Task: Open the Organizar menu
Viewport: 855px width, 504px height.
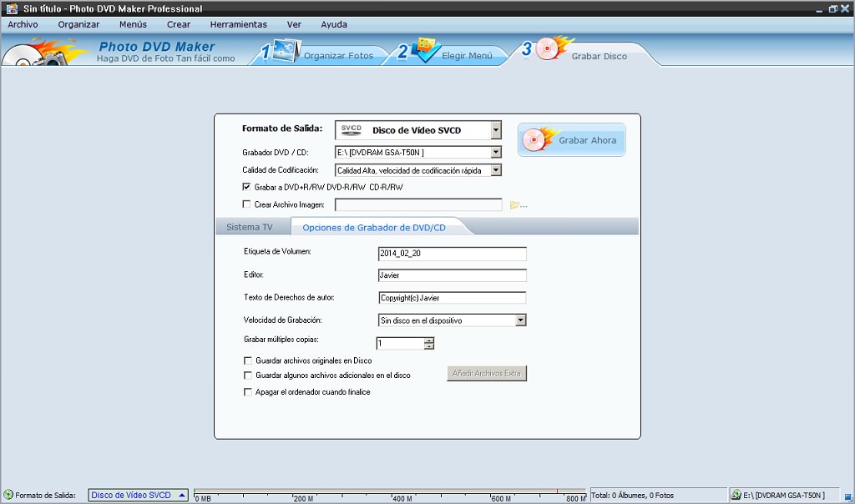Action: point(78,24)
